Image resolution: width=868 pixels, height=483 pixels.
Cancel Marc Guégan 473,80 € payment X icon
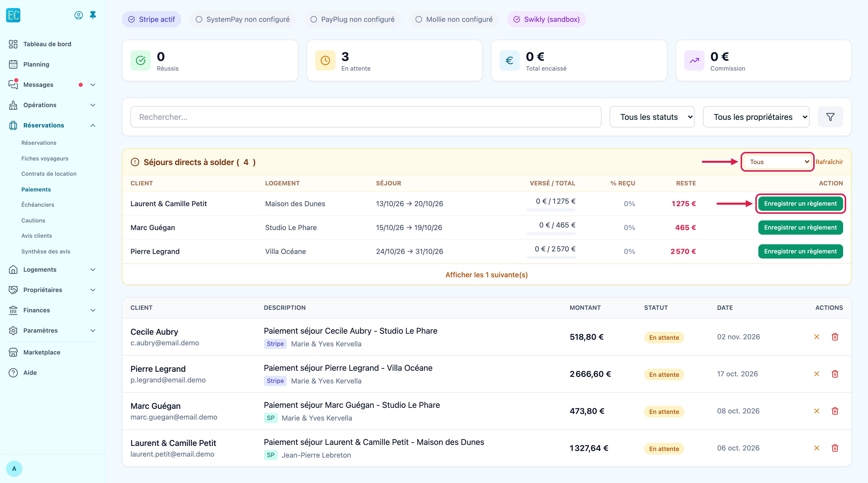[816, 411]
